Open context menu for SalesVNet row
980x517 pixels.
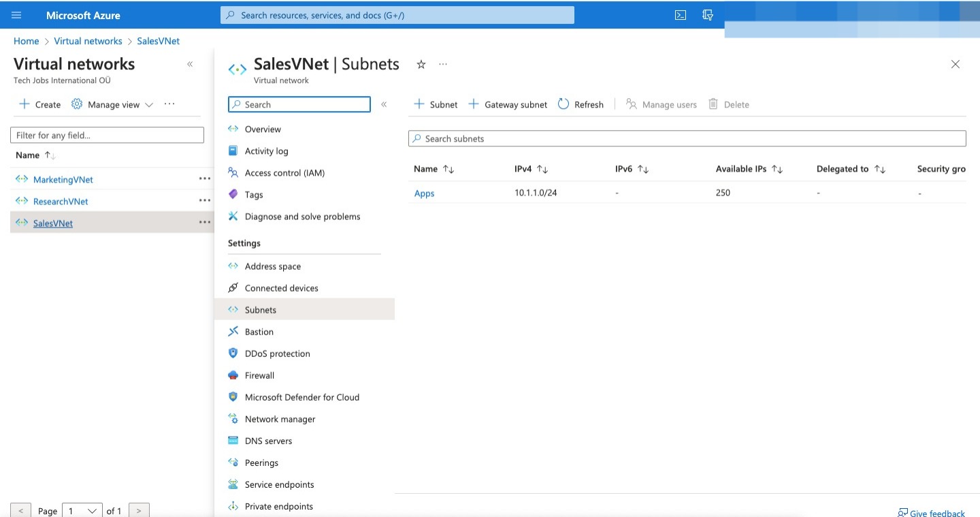(204, 223)
